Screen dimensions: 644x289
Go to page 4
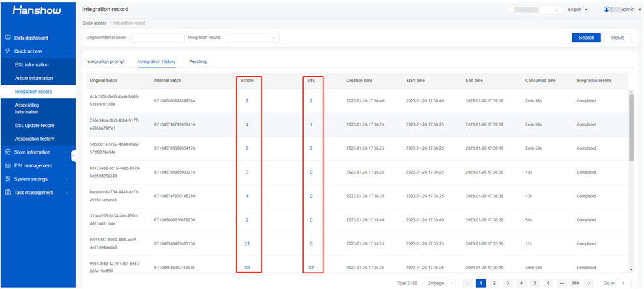pos(521,283)
